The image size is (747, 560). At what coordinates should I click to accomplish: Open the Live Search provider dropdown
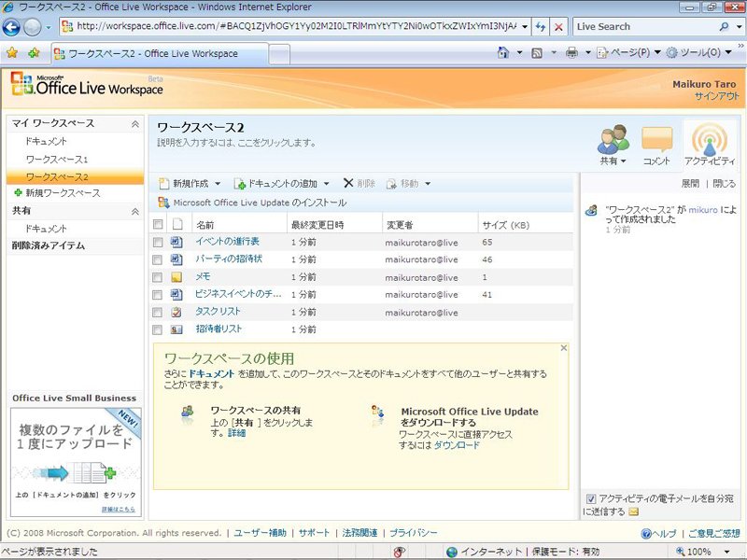pos(739,27)
